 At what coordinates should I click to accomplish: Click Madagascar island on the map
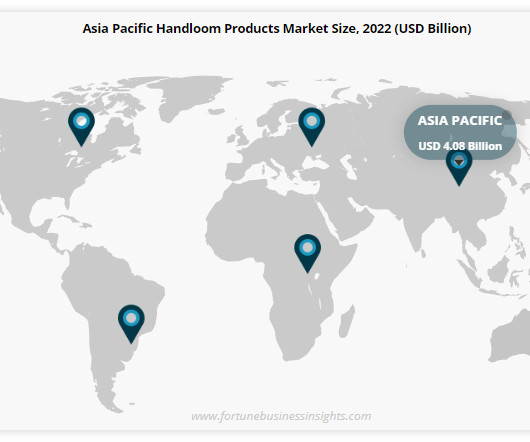coord(347,321)
